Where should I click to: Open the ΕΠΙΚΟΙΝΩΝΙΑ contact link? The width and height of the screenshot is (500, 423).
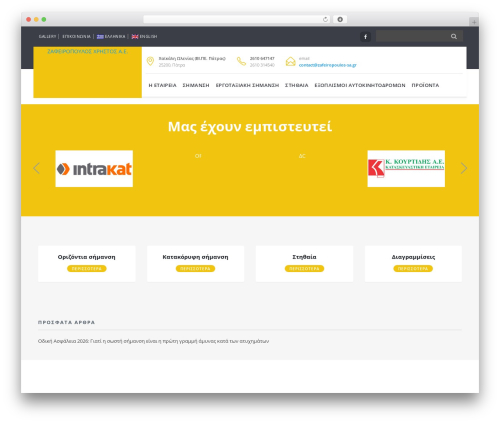pos(76,37)
